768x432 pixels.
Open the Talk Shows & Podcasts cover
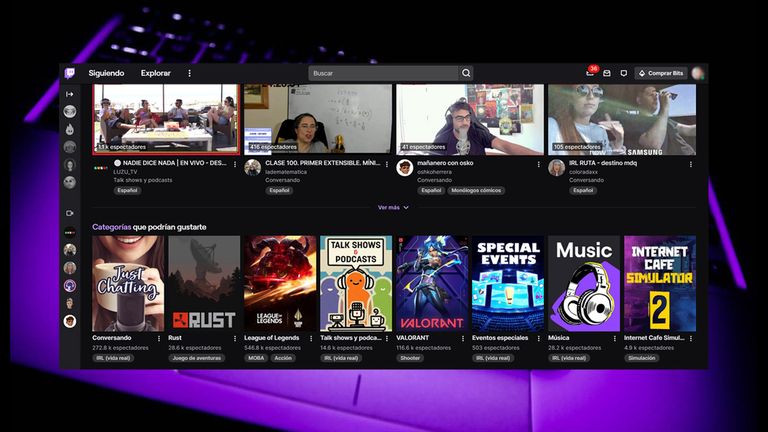point(356,284)
